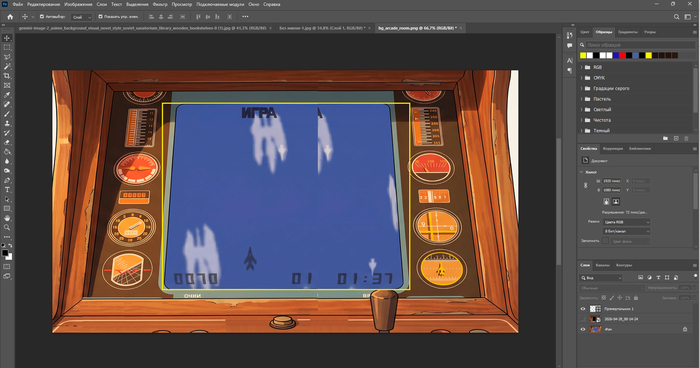Click the foreground color swatch in toolbox
Viewport: 700px width, 368px height.
(x=5, y=253)
